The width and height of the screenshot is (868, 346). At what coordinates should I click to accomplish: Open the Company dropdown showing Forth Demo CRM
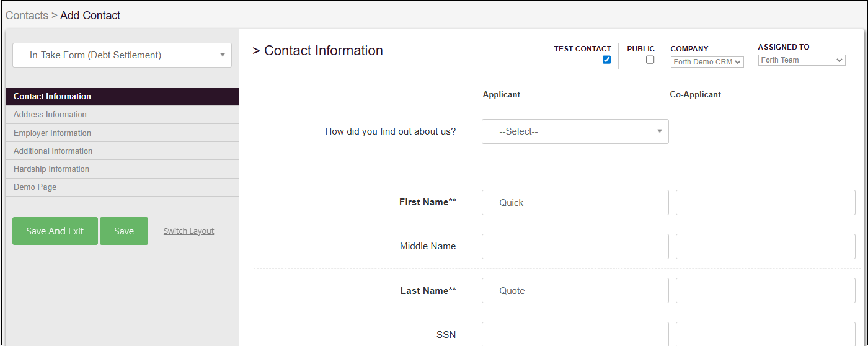707,62
